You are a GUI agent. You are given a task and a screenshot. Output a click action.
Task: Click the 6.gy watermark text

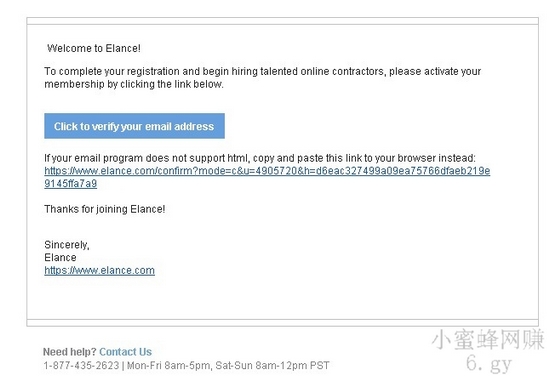(x=489, y=363)
